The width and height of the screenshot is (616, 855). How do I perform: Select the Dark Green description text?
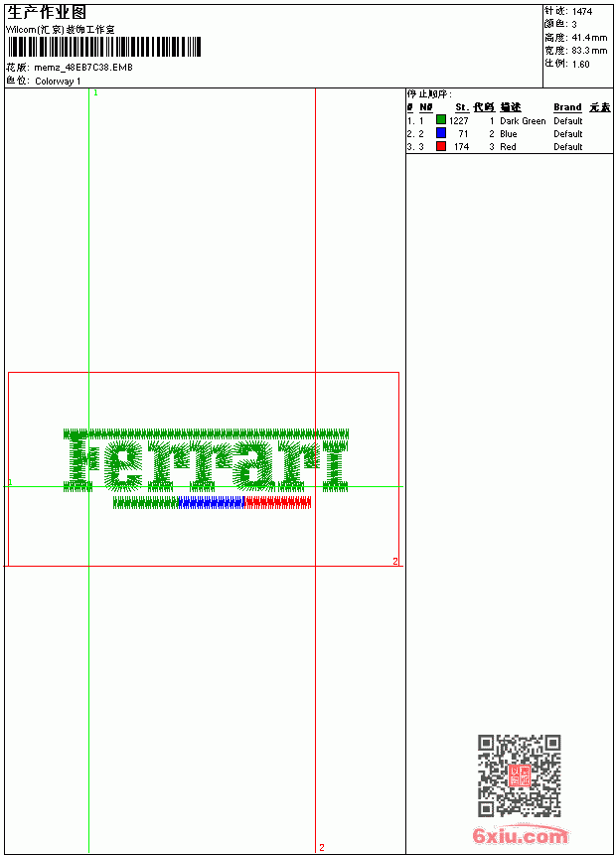click(x=523, y=120)
